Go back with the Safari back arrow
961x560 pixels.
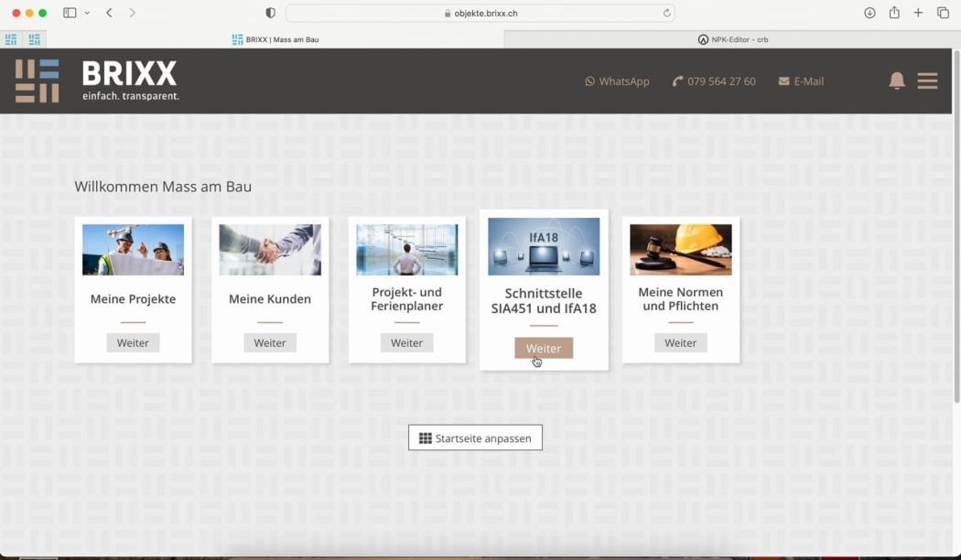pos(109,13)
